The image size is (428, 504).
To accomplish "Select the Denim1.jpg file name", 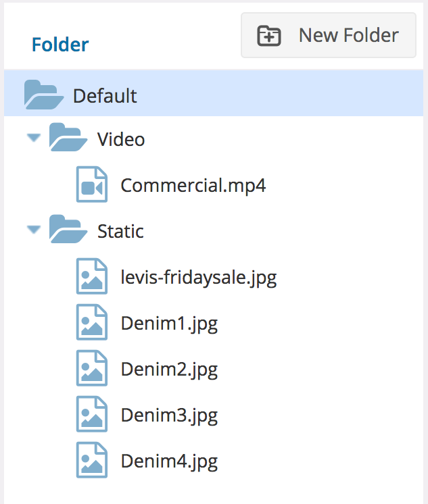I will click(169, 324).
